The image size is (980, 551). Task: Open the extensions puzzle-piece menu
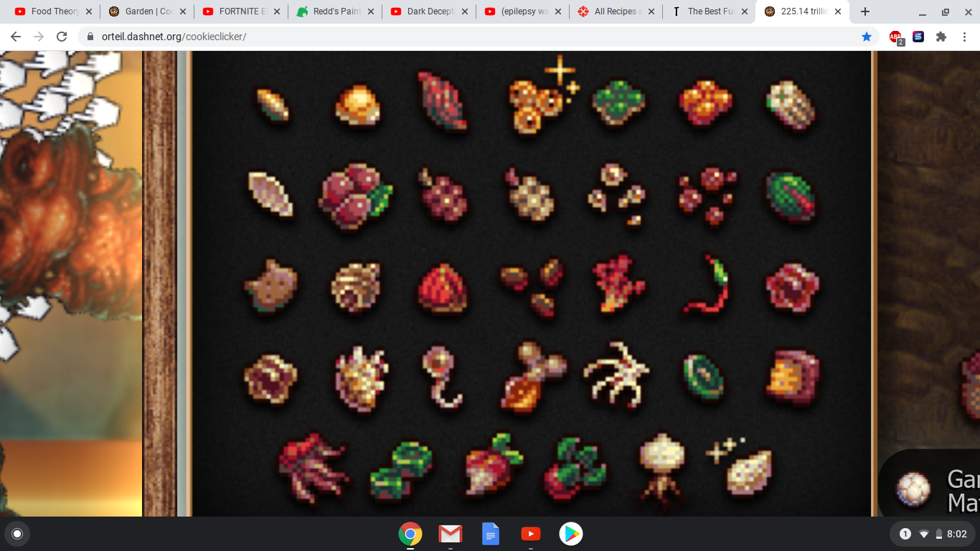[x=941, y=36]
